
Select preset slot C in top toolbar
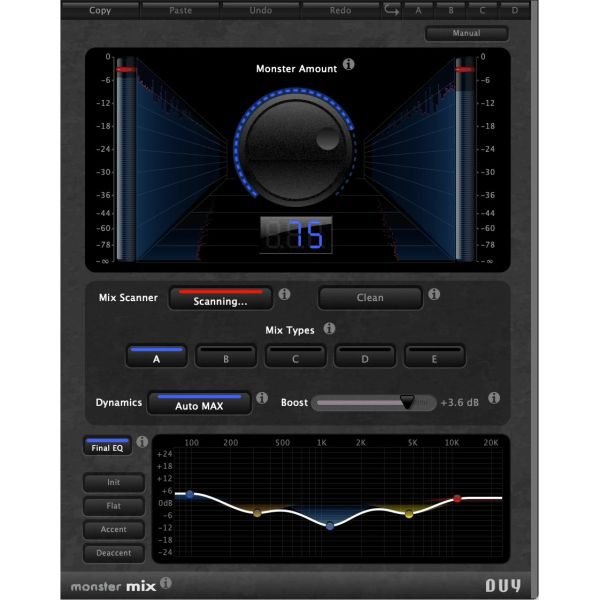click(483, 10)
